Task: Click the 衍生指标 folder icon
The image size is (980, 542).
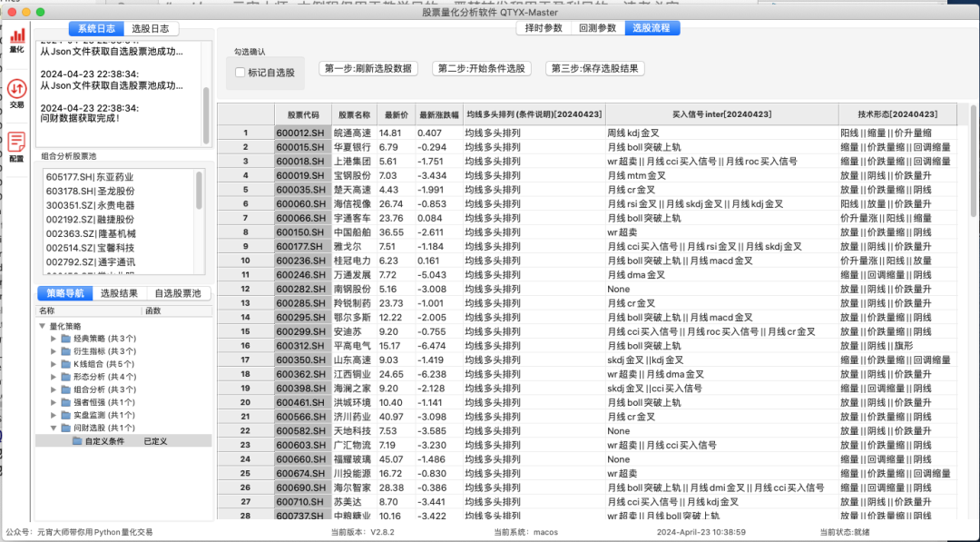Action: coord(65,351)
